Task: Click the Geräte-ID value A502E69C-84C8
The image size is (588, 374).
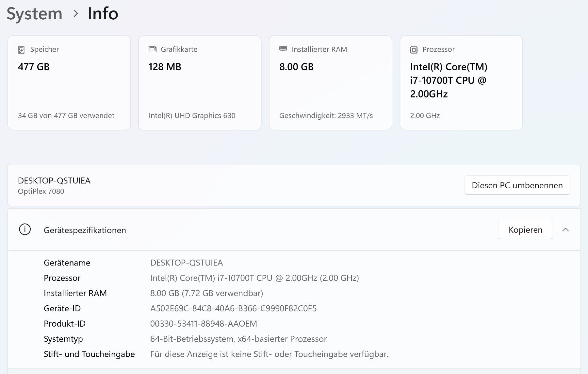Action: click(x=233, y=309)
